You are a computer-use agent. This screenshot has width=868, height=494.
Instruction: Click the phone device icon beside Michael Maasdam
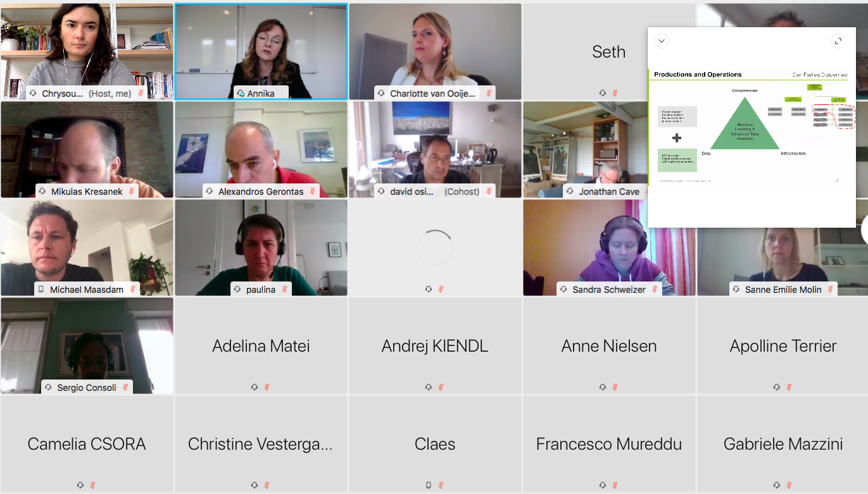(x=42, y=289)
